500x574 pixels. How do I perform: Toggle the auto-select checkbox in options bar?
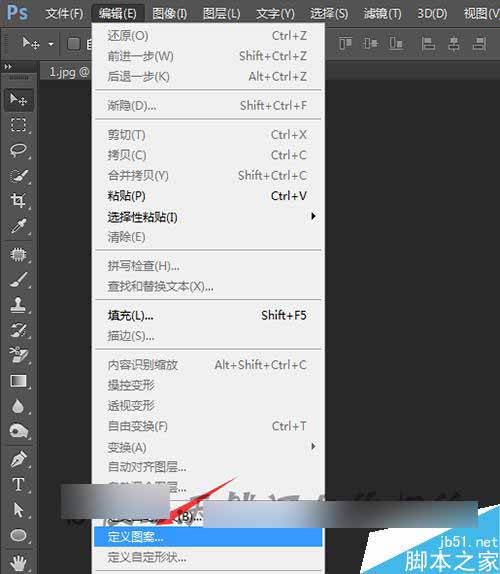coord(74,44)
